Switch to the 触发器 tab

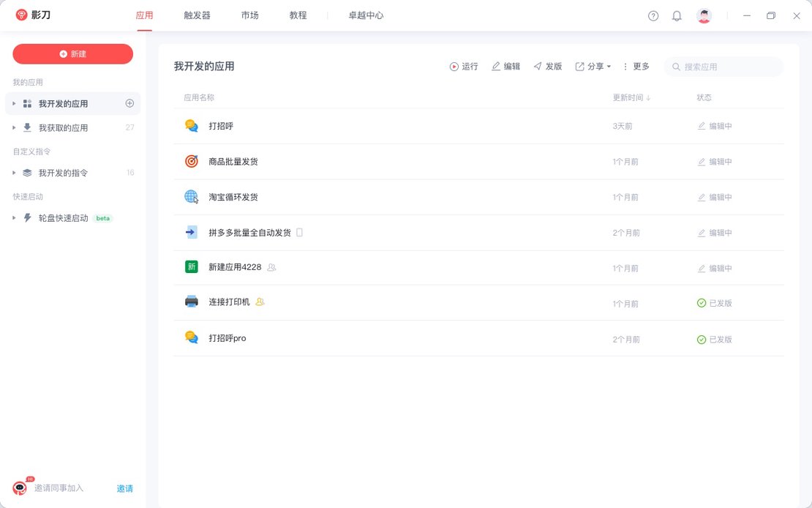(x=197, y=15)
